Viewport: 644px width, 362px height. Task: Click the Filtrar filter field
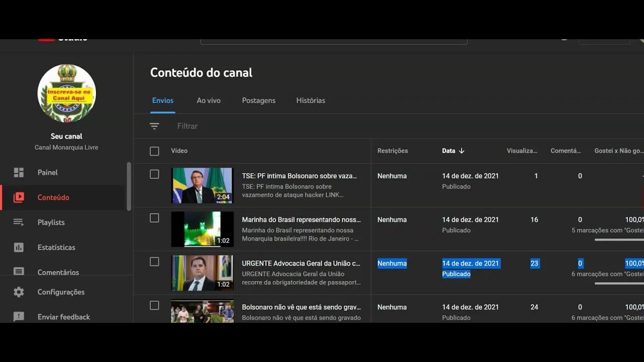click(x=187, y=126)
